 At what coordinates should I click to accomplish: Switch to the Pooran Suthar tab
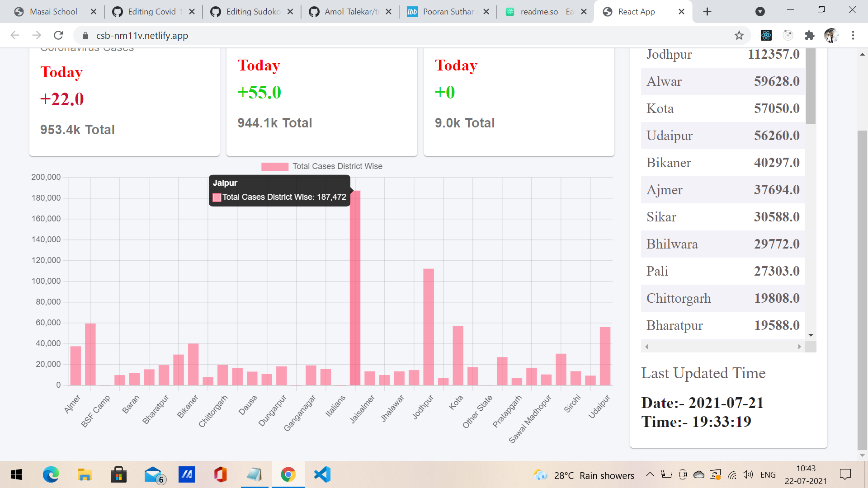[x=448, y=12]
